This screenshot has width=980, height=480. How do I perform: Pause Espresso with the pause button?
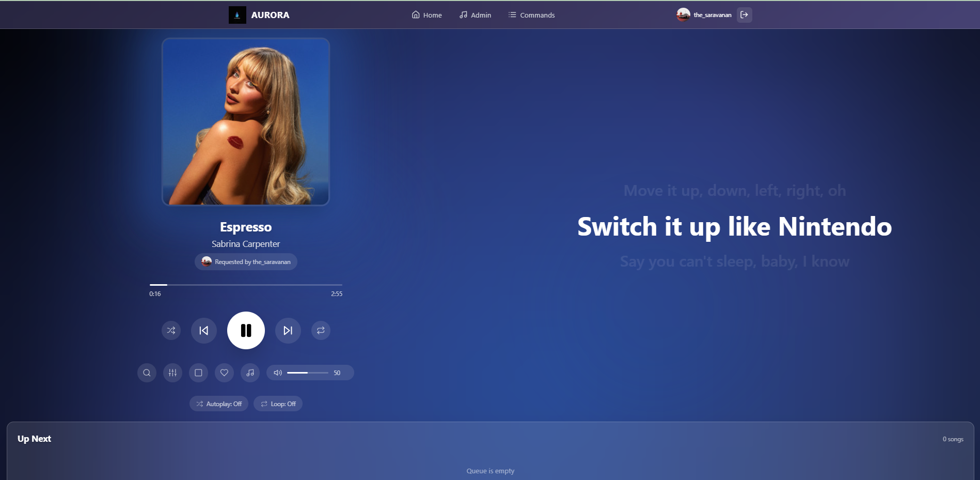click(246, 330)
